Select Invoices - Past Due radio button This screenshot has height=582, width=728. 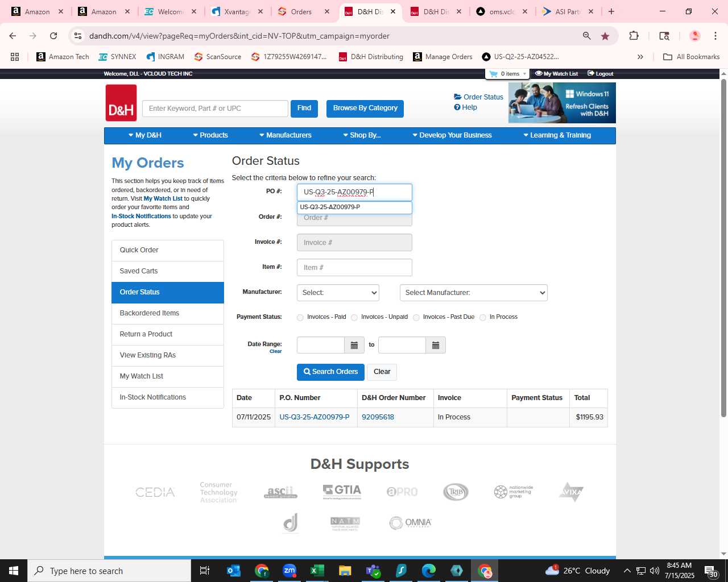(416, 317)
